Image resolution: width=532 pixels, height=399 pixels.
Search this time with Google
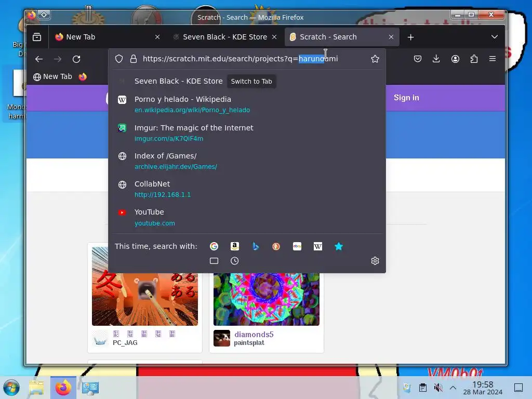click(x=214, y=246)
